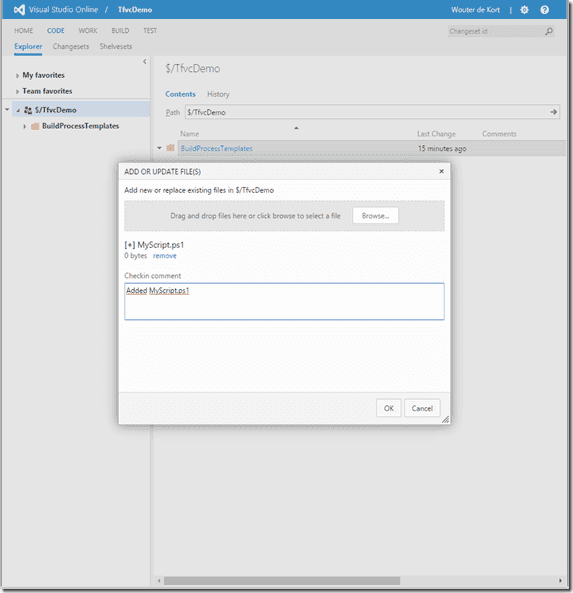Click the Comments column header
The width and height of the screenshot is (573, 593).
tap(499, 134)
